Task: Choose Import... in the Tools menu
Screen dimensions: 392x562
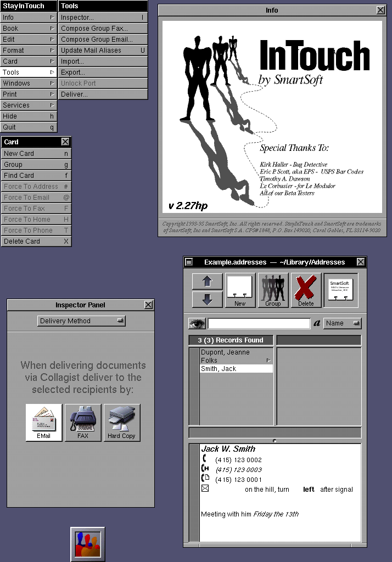Action: tap(103, 61)
